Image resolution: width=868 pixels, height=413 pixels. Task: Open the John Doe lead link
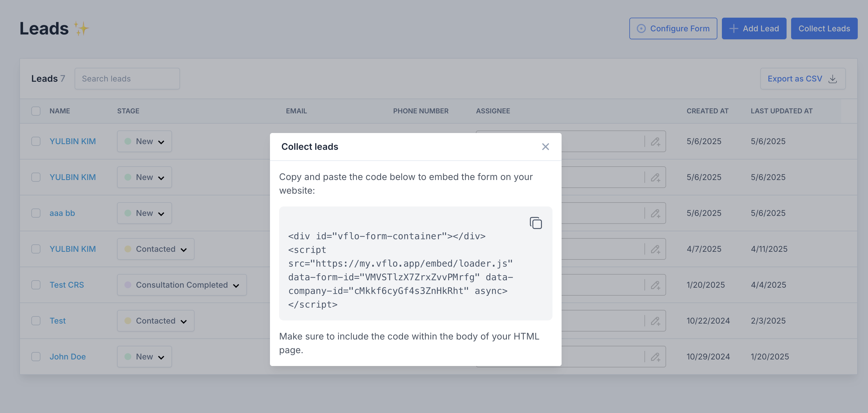67,357
